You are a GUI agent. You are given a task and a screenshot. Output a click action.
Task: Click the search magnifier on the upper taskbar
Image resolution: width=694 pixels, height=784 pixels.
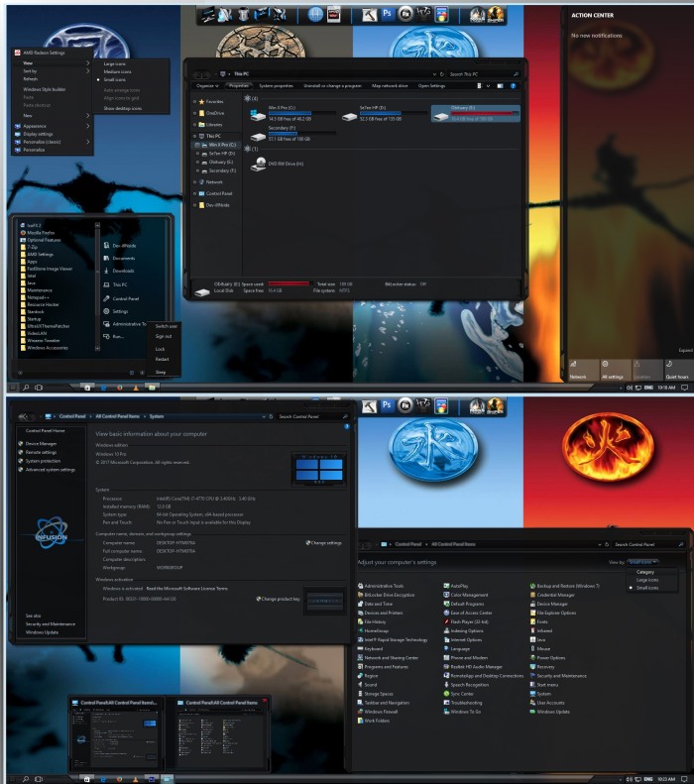coord(26,388)
